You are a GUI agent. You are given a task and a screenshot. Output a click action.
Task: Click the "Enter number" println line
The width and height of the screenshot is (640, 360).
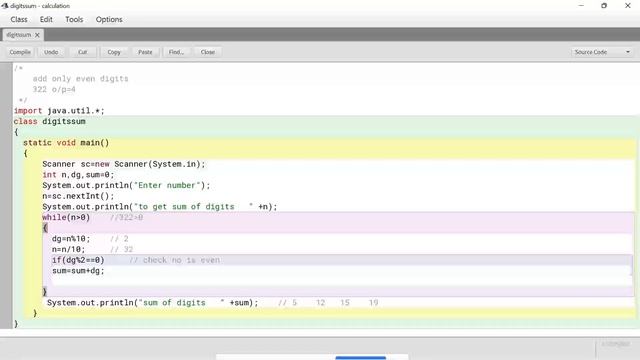click(126, 185)
